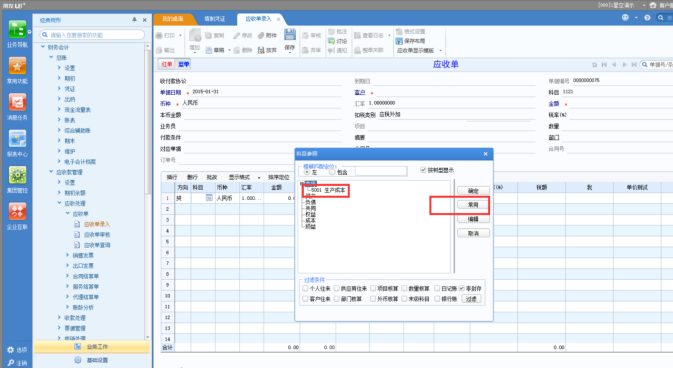673x369 pixels.
Task: Open the 集团管控 sidebar icon
Action: pos(17,175)
